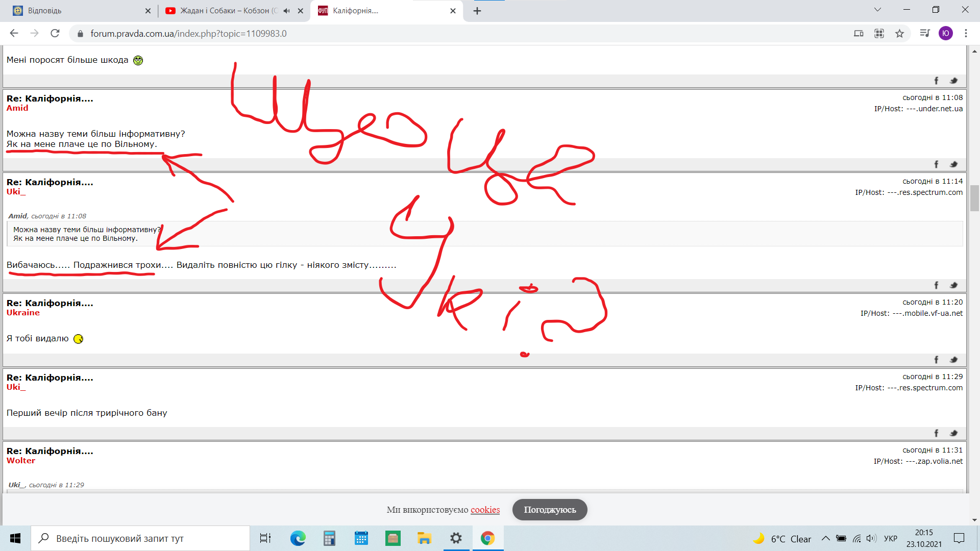Bookmark this page with star icon
980x551 pixels.
[899, 34]
